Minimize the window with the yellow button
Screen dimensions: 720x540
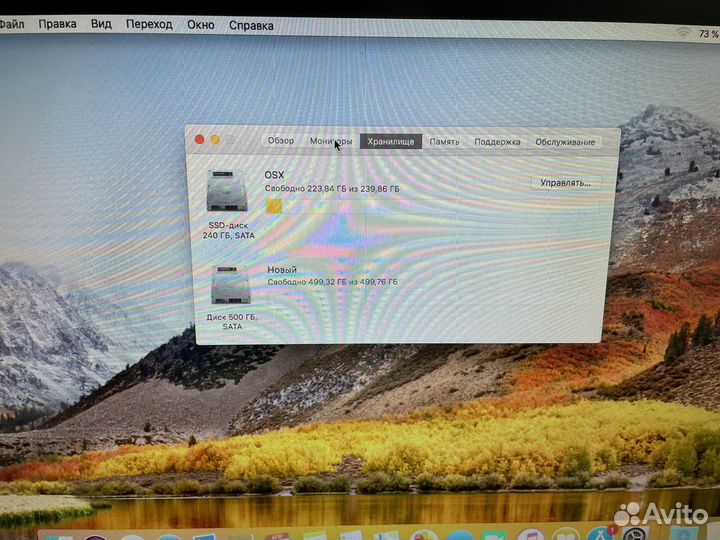(x=215, y=140)
